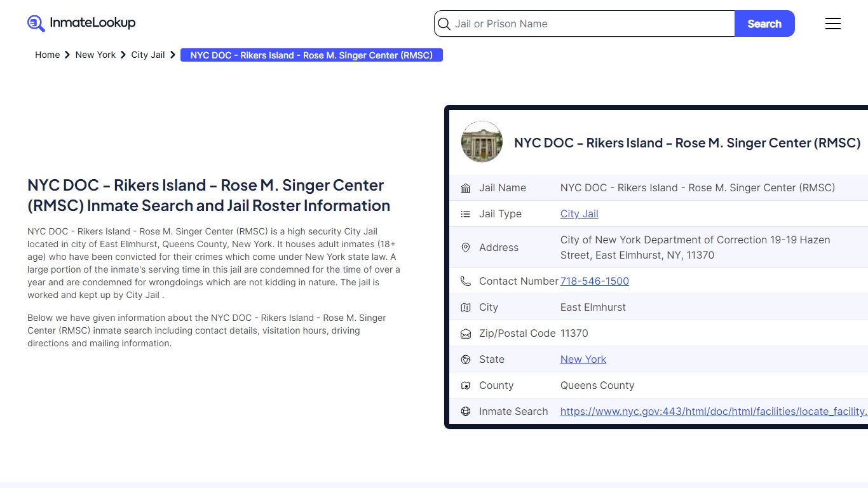Open the nyc.gov inmate search URL
The height and width of the screenshot is (488, 868).
[714, 412]
